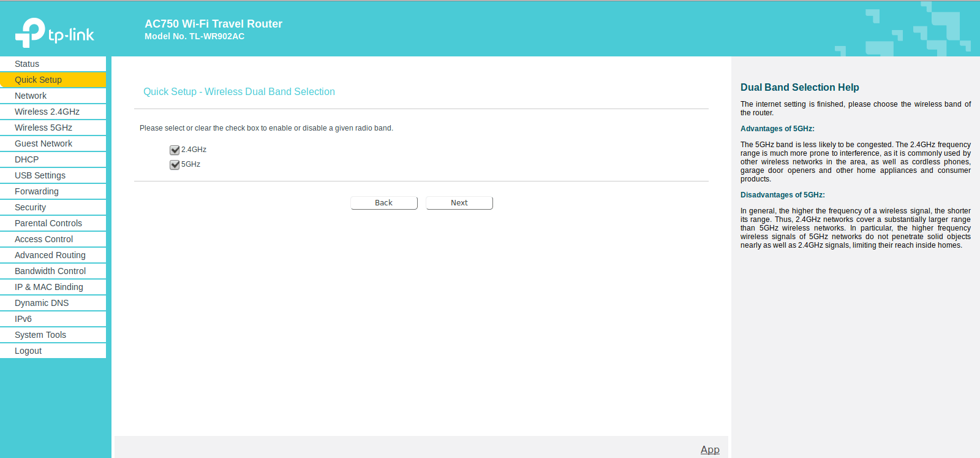Screen dimensions: 980x458
Task: Uncheck the 2.4GHz band checkbox
Action: pos(175,150)
